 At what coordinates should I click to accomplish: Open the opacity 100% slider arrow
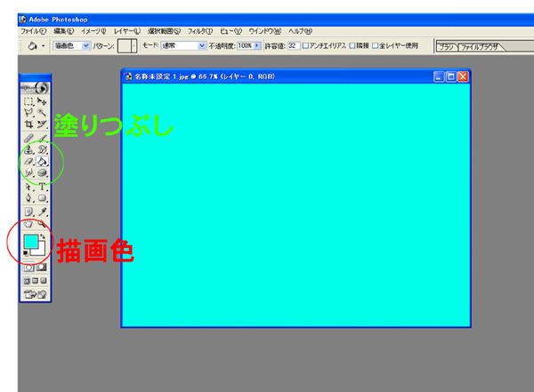pos(257,45)
